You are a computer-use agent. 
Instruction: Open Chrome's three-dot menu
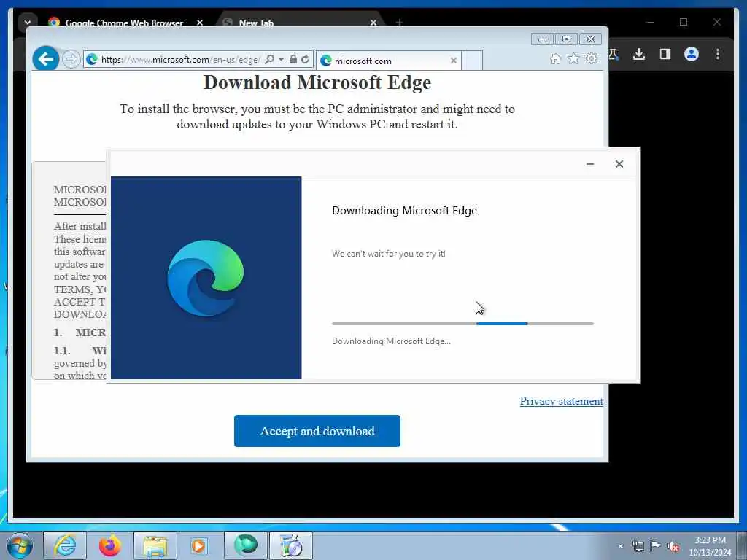coord(718,54)
